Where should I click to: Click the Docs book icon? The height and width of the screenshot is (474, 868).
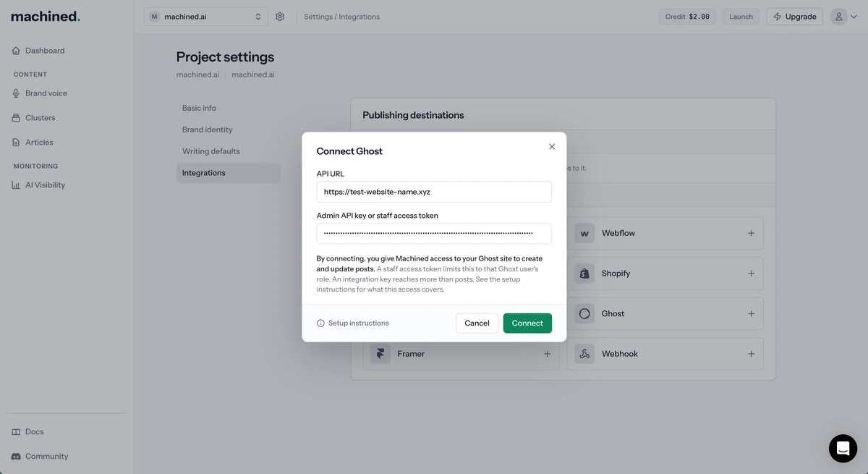click(16, 432)
